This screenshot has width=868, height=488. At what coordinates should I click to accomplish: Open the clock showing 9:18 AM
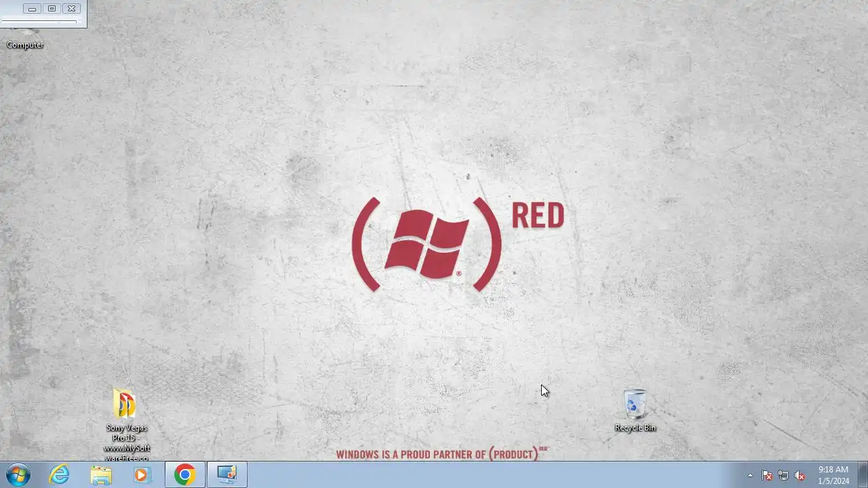click(833, 475)
